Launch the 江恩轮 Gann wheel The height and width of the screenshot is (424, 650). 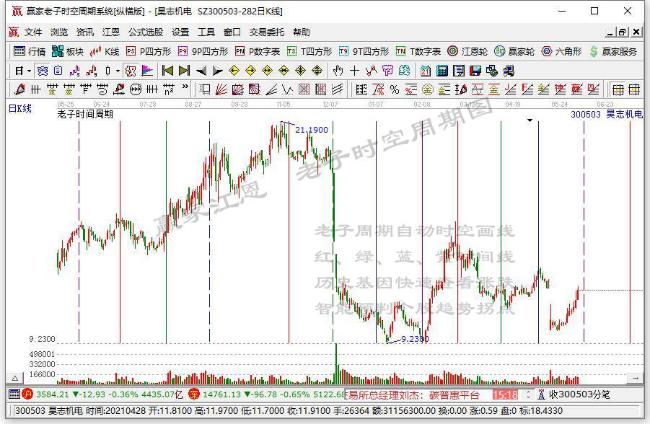click(x=467, y=51)
